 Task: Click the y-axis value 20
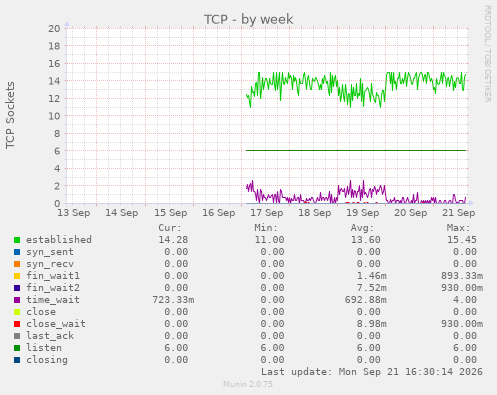(54, 28)
